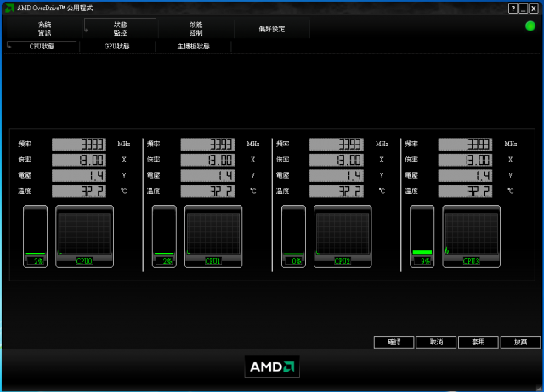The height and width of the screenshot is (392, 544).
Task: Click the CPU1 label under graph
Action: click(x=213, y=261)
